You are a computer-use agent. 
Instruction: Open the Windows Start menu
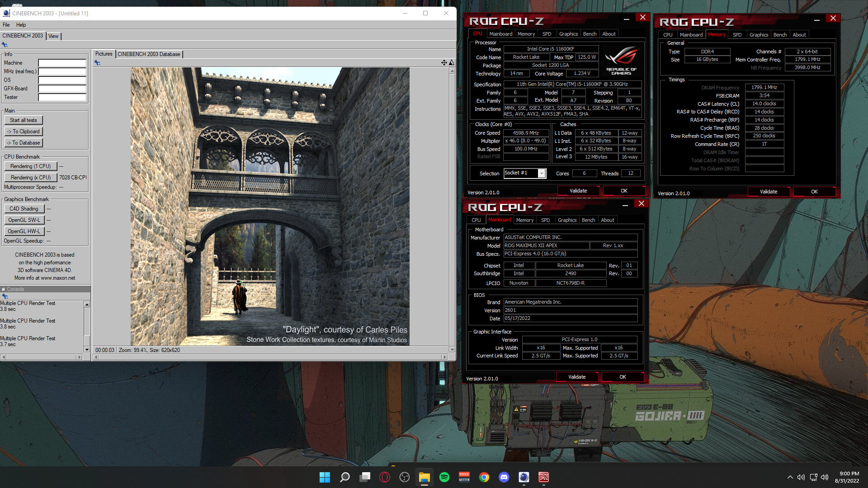coord(325,477)
